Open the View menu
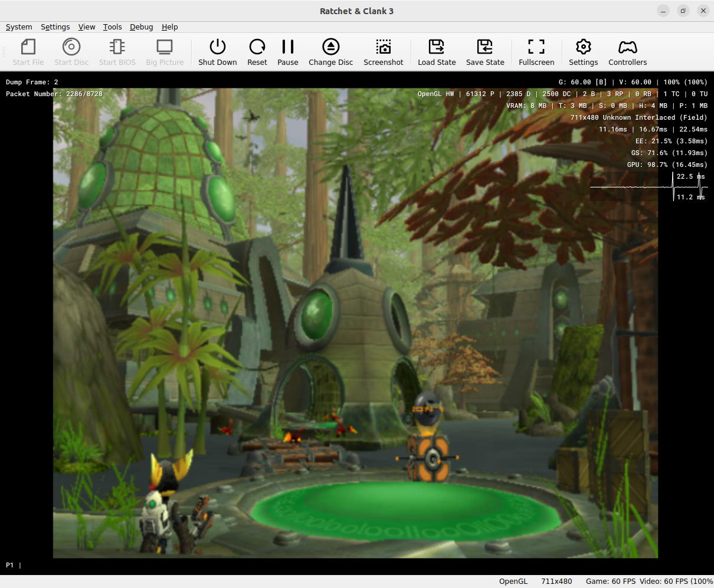 (x=87, y=27)
